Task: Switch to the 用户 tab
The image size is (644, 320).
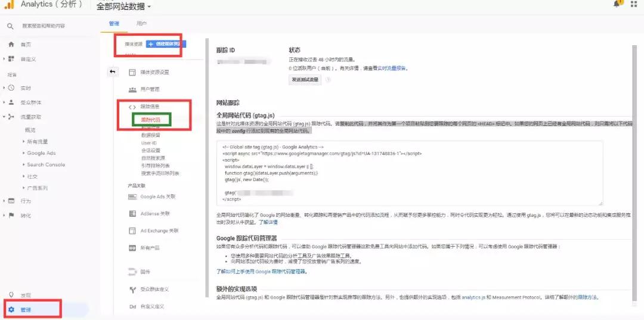Action: (x=142, y=24)
